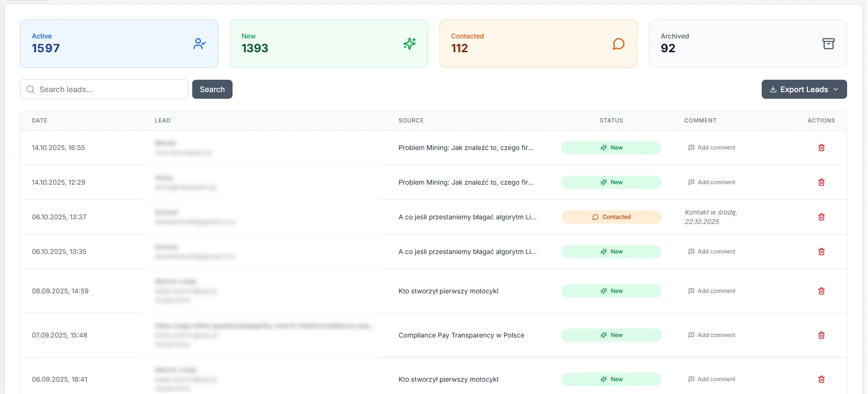This screenshot has width=868, height=394.
Task: Filter by the Archived 92 card
Action: click(x=747, y=44)
